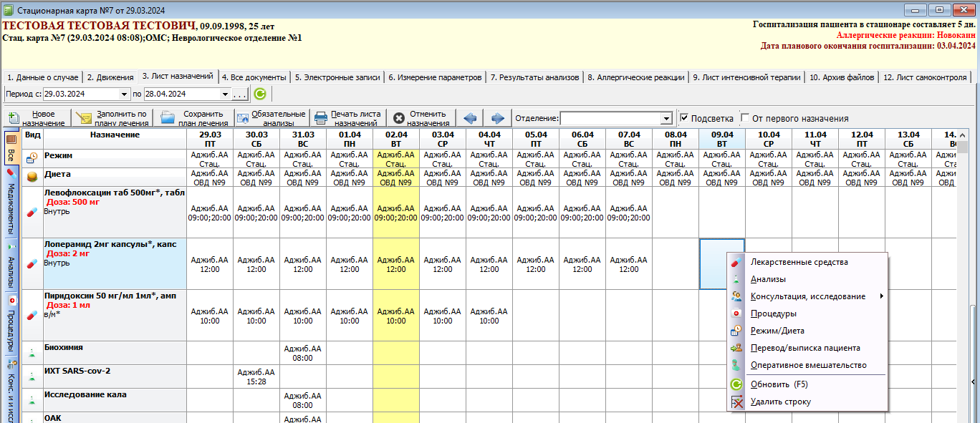Image resolution: width=980 pixels, height=423 pixels.
Task: Enable the От первого назначения checkbox
Action: pyautogui.click(x=746, y=118)
